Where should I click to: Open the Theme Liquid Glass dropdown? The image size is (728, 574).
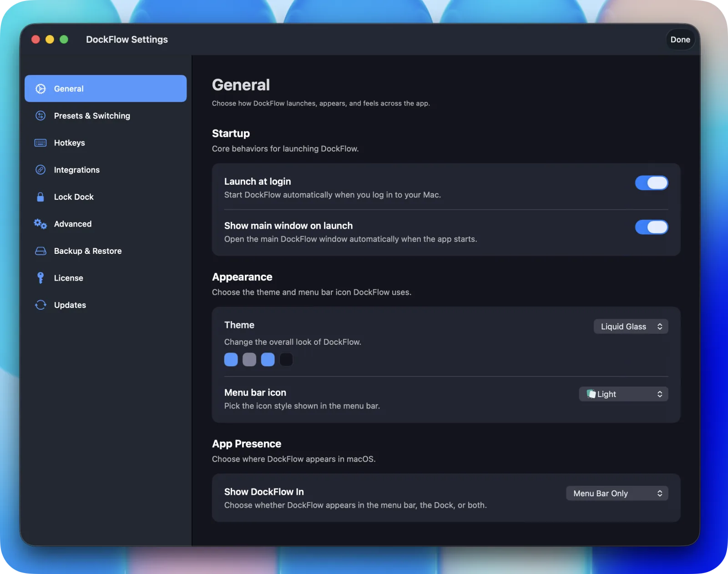pyautogui.click(x=631, y=327)
